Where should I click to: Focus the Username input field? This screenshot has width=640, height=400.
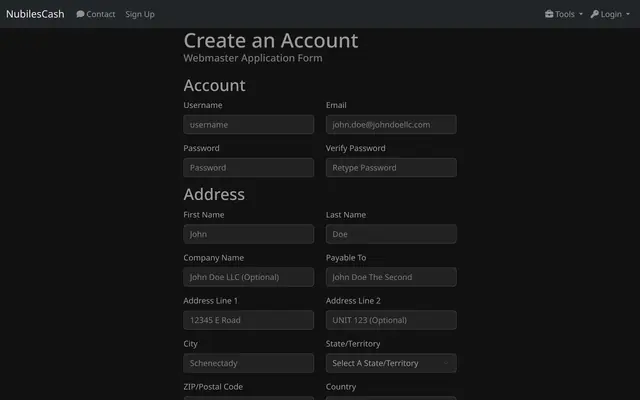(x=249, y=124)
